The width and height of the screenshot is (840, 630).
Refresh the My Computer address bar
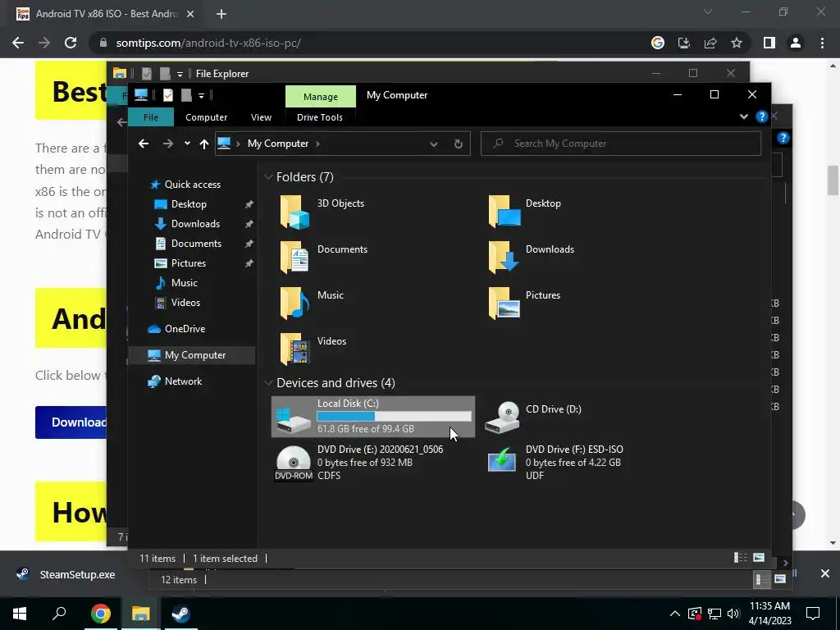458,144
